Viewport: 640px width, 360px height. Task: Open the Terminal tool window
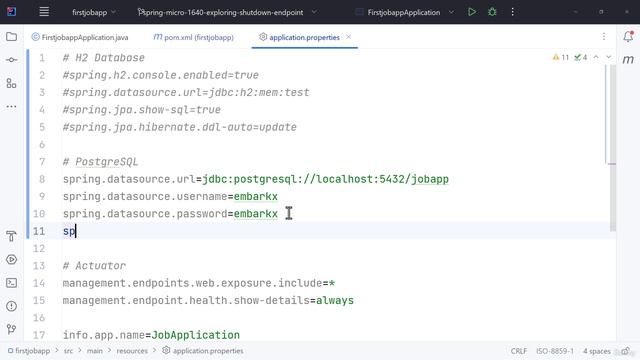[x=11, y=283]
